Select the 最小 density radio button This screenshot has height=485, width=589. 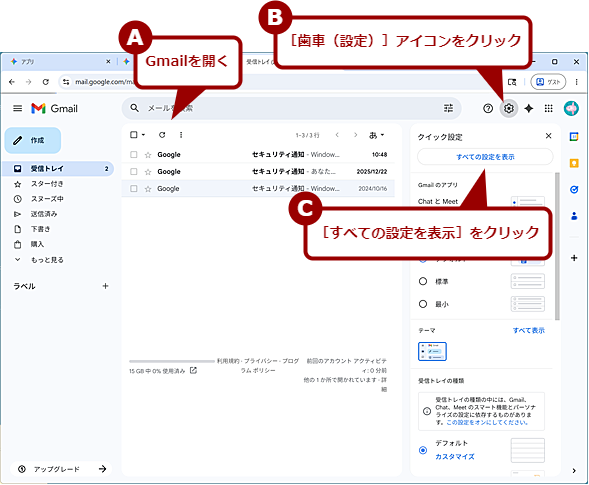[x=423, y=304]
